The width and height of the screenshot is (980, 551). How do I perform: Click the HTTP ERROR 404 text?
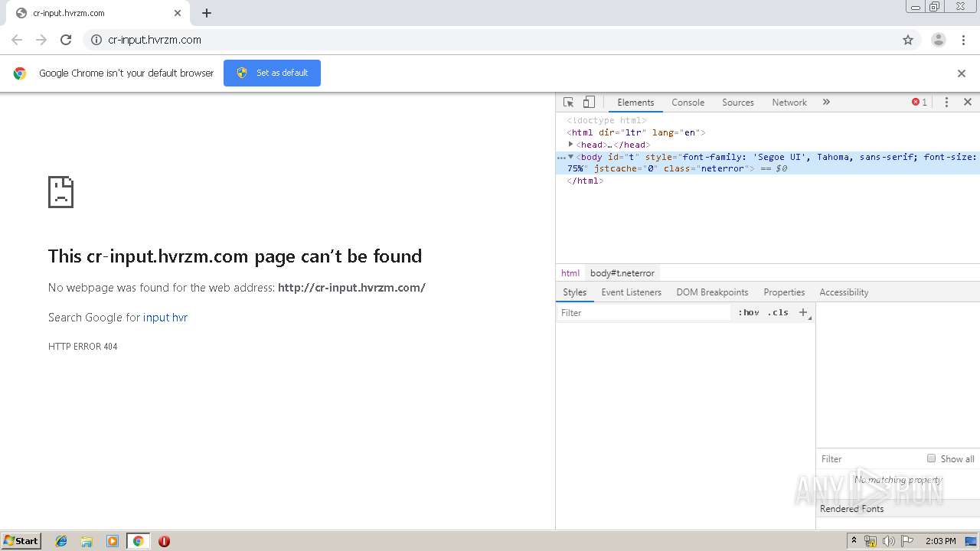(x=83, y=347)
